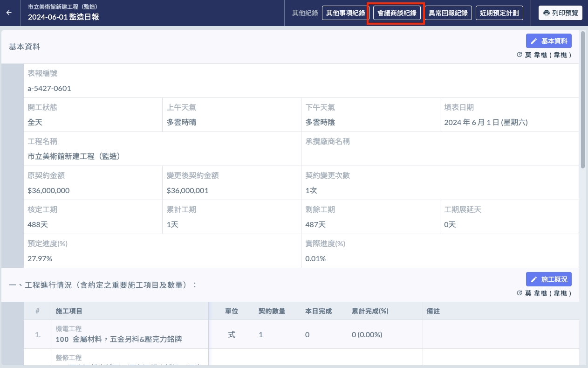Open print preview with the printer icon
588x368 pixels.
coord(547,13)
